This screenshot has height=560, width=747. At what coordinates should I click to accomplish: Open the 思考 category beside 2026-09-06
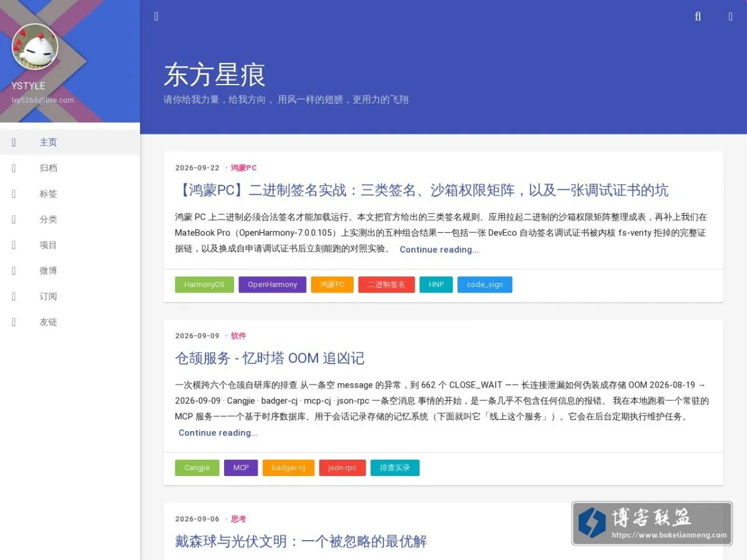pos(238,519)
